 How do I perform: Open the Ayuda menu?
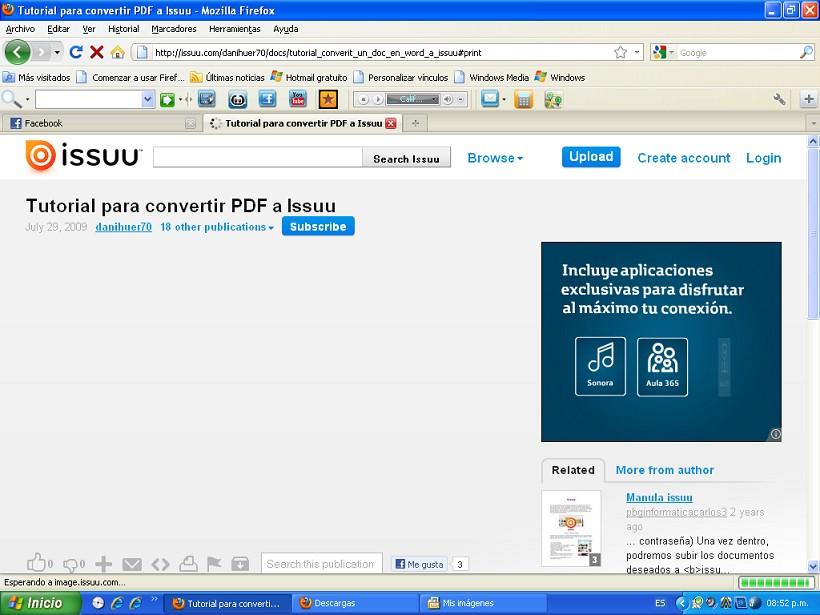286,29
